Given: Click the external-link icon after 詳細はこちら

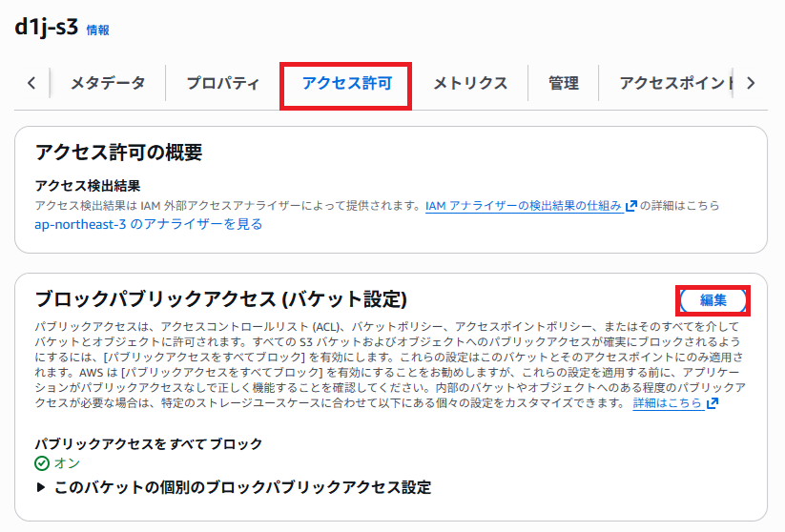Looking at the screenshot, I should pyautogui.click(x=713, y=404).
